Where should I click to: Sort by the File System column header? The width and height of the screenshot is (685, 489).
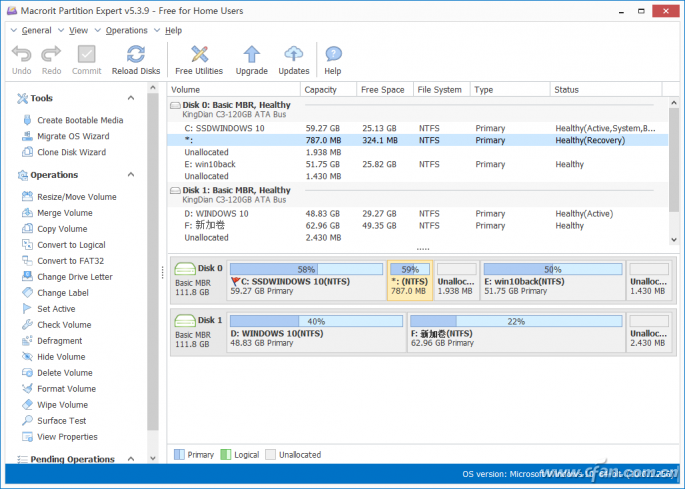pos(442,90)
